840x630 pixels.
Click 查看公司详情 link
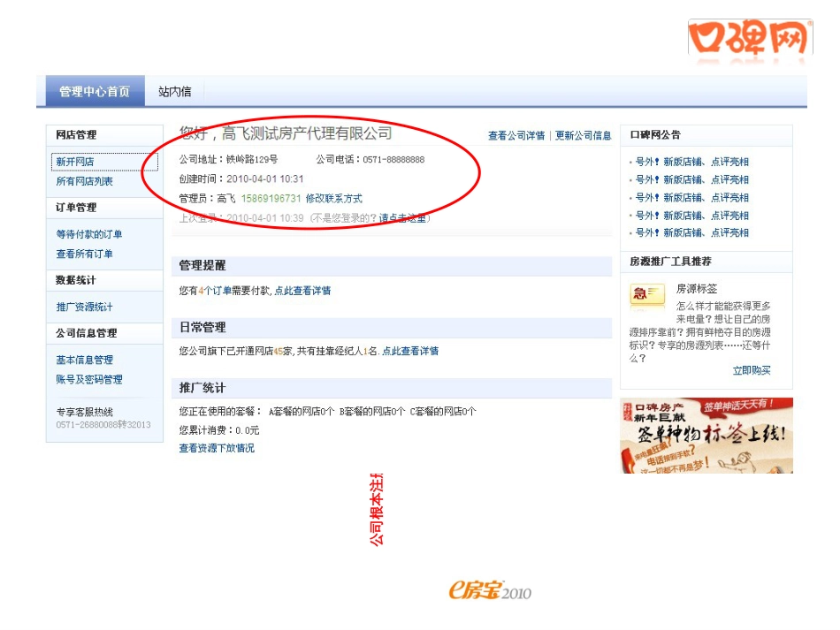(x=516, y=135)
